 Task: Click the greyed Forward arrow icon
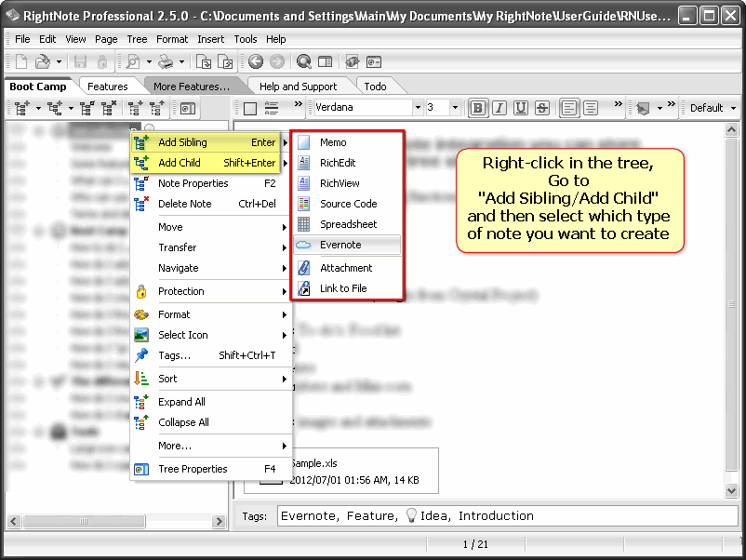[x=277, y=61]
